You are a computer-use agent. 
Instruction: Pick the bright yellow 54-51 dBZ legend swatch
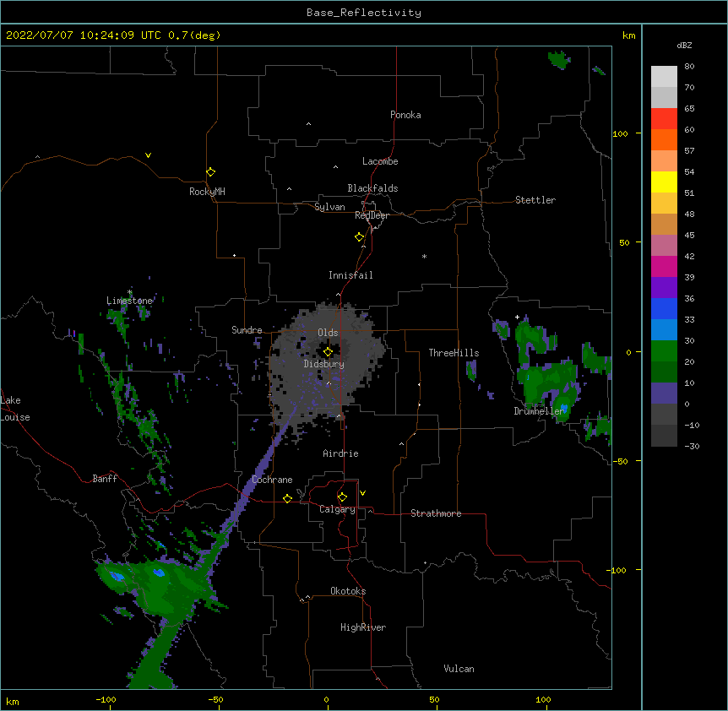pos(664,182)
